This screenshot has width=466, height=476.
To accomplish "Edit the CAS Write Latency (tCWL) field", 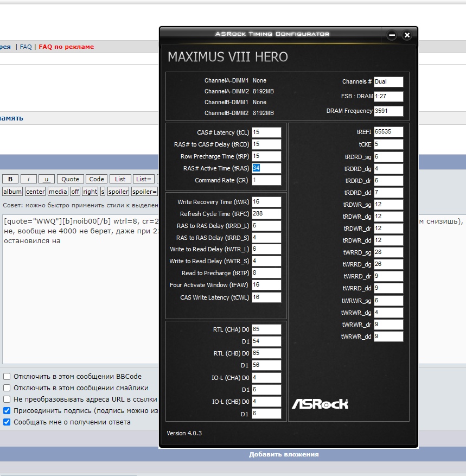I will click(266, 297).
